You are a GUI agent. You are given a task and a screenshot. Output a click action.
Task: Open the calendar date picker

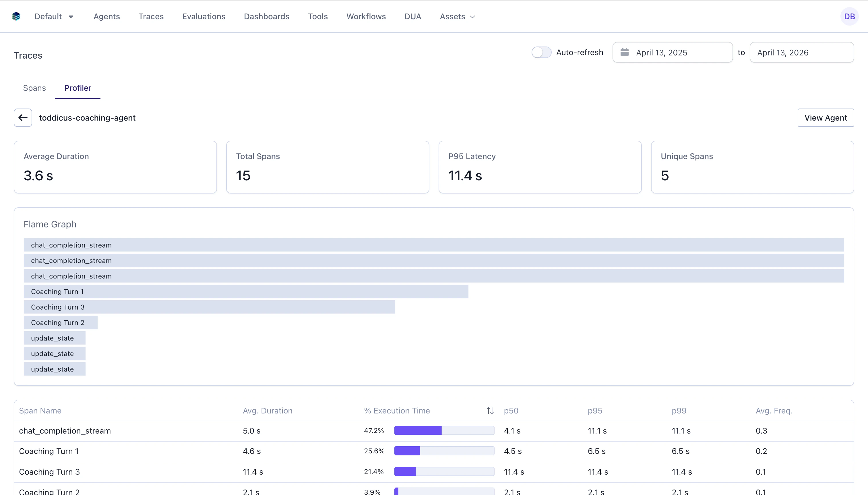point(625,52)
